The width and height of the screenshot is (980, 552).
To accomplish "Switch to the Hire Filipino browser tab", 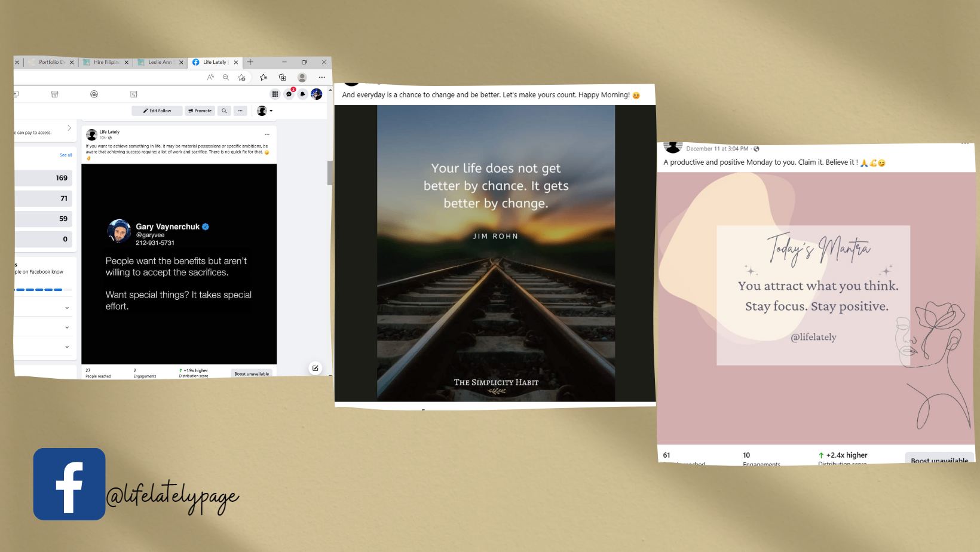I will [105, 62].
